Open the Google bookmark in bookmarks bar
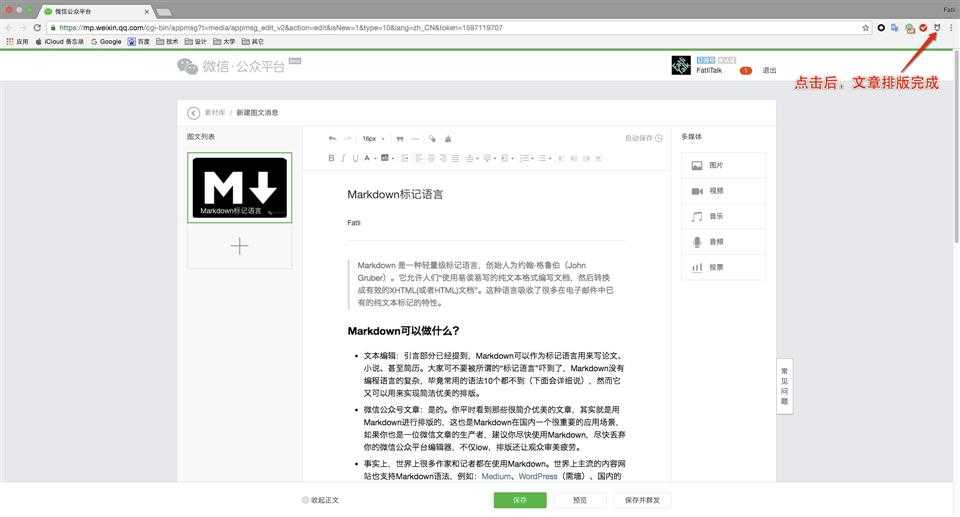This screenshot has width=960, height=517. click(x=107, y=42)
